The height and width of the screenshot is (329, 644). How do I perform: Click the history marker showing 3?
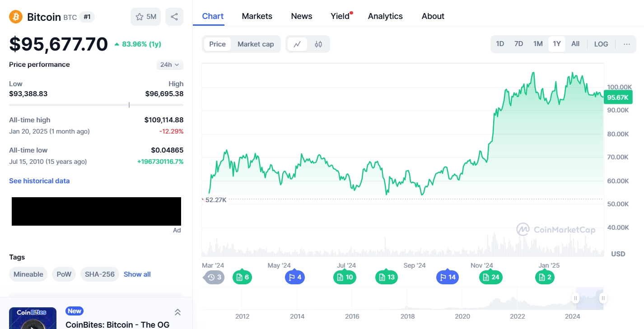pyautogui.click(x=214, y=277)
